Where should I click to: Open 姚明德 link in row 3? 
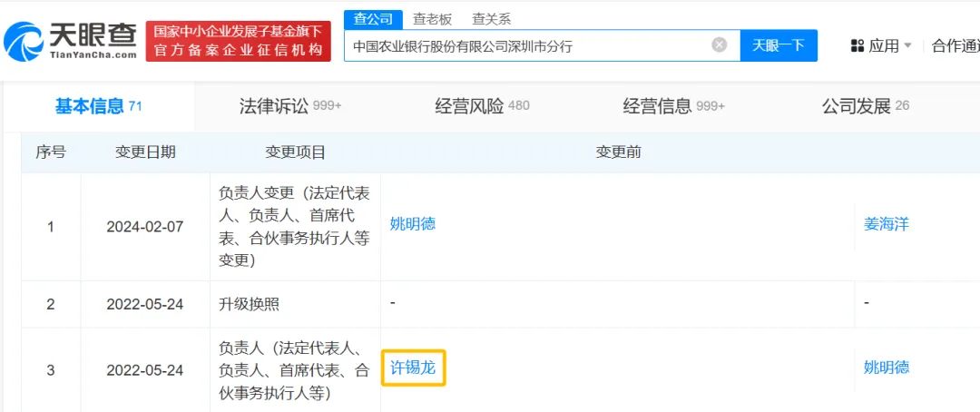887,367
